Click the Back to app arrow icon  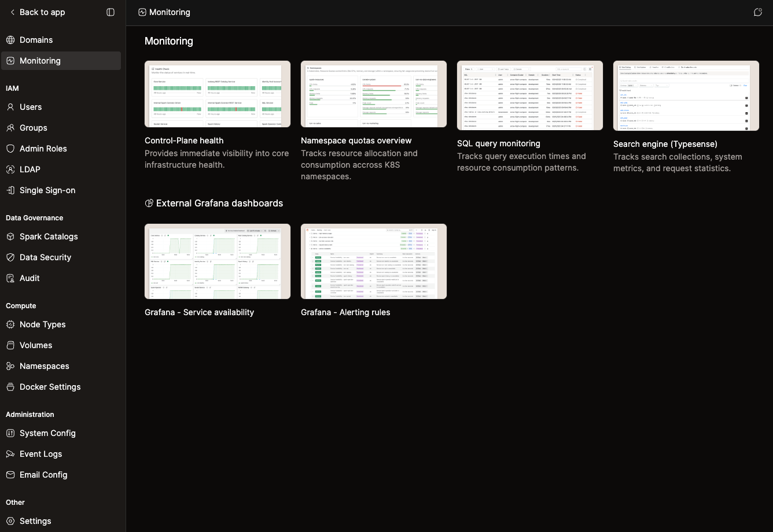(12, 12)
